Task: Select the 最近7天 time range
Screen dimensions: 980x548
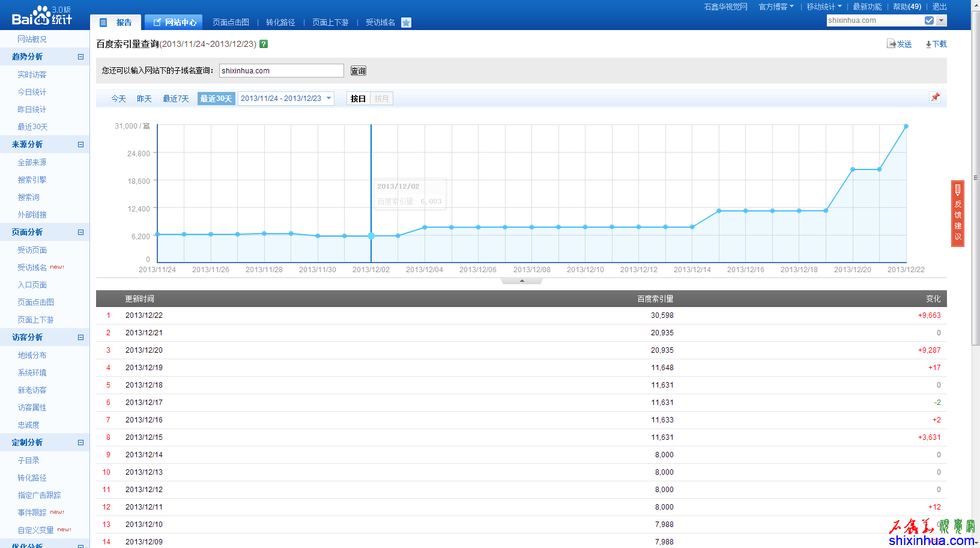Action: 175,99
